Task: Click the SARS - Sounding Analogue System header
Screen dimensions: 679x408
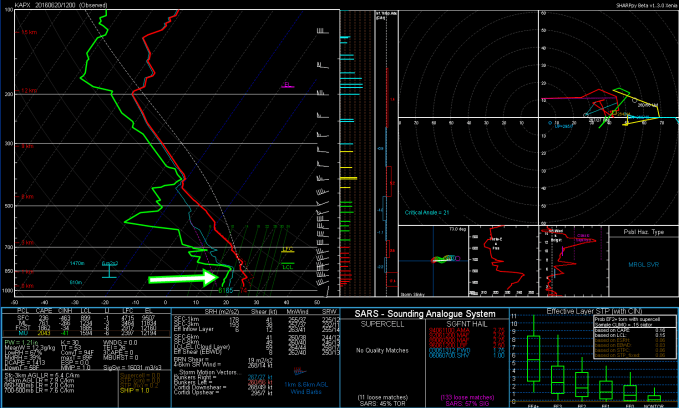Action: point(425,314)
